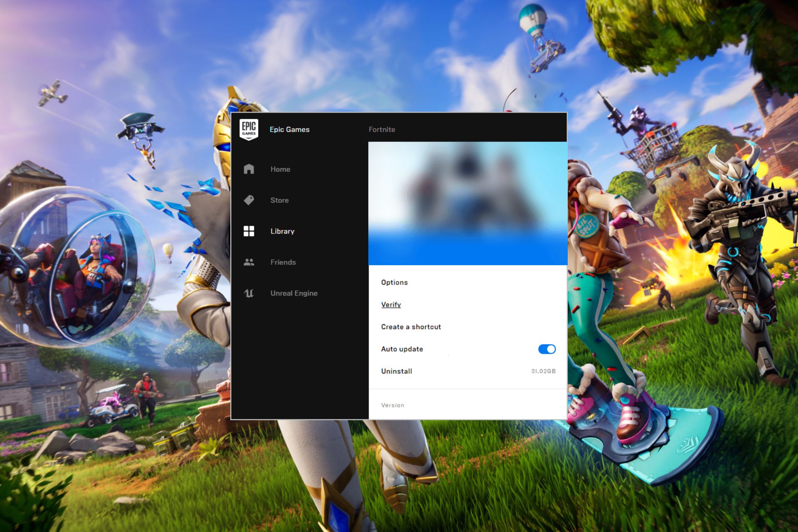
Task: Click the Home house icon
Action: pos(249,169)
